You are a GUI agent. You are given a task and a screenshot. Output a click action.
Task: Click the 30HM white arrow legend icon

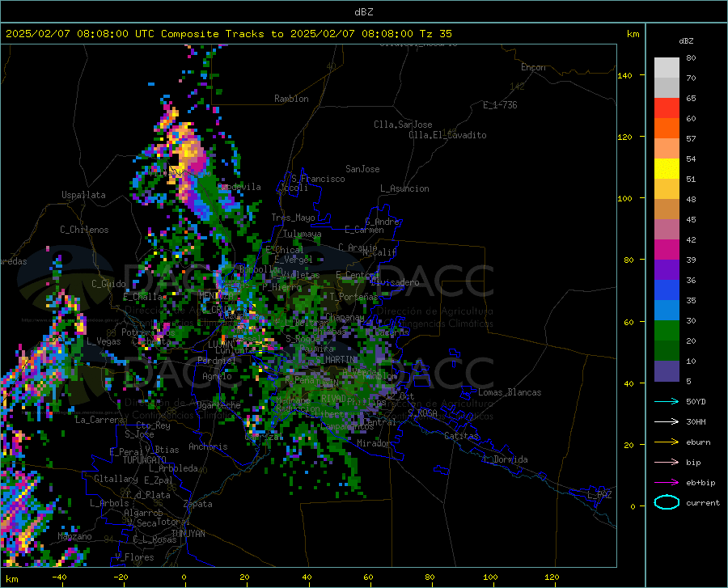(x=667, y=421)
